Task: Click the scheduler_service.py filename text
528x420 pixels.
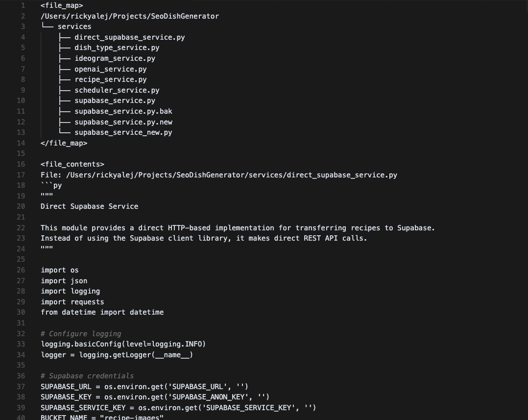Action: [x=117, y=90]
